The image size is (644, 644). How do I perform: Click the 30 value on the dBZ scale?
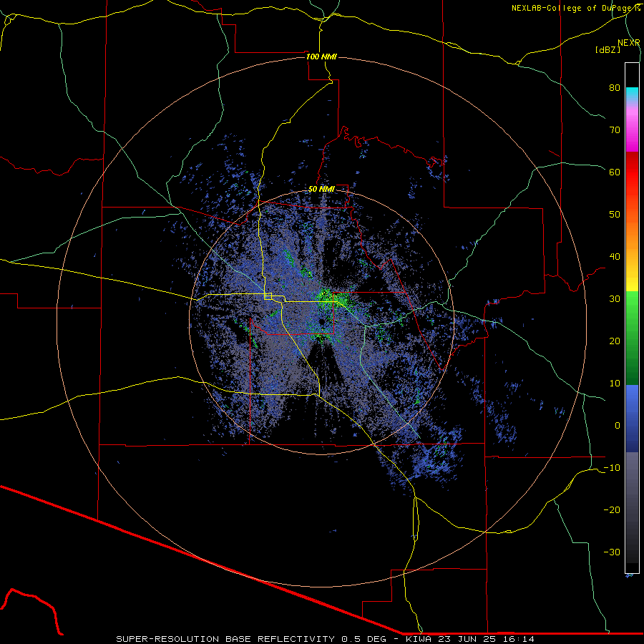(x=615, y=299)
